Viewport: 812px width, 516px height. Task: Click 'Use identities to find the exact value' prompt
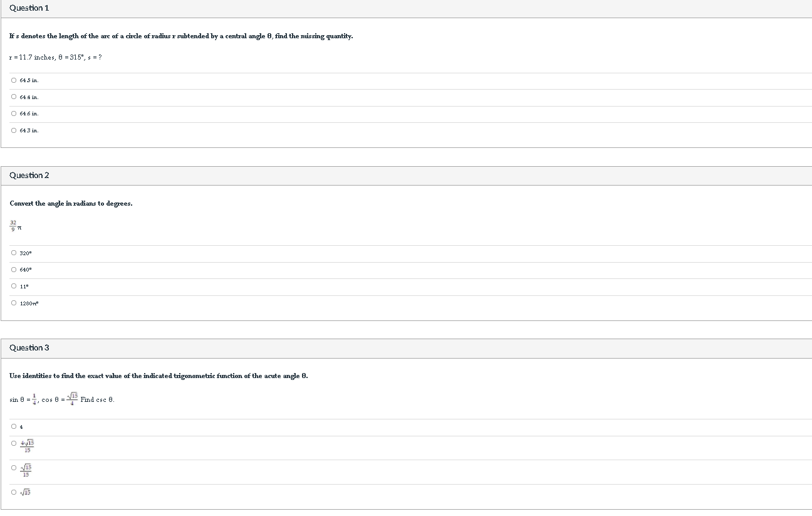(159, 376)
